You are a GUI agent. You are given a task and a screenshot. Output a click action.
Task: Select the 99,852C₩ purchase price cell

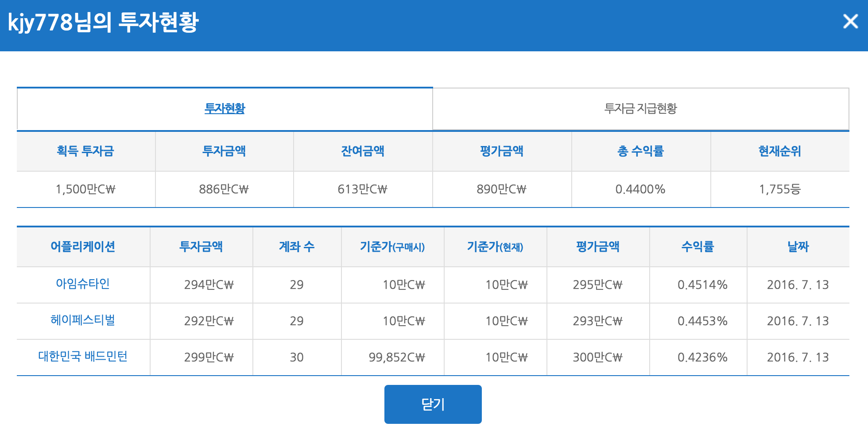click(397, 357)
